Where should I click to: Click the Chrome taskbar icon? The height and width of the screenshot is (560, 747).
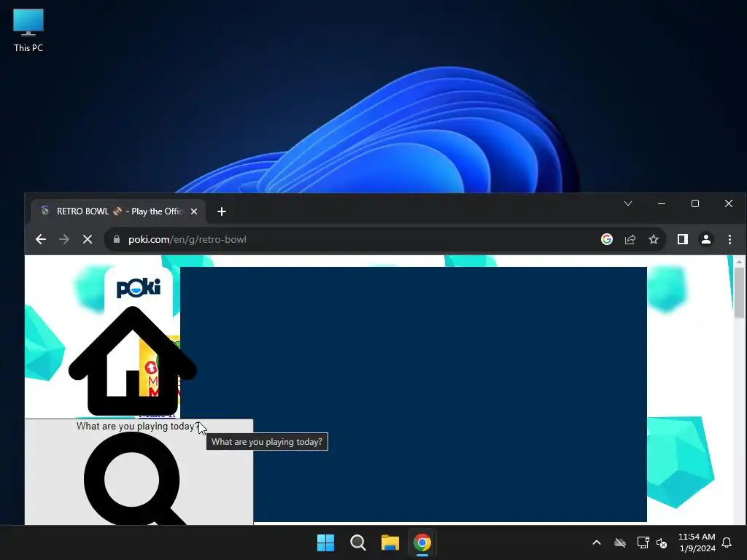click(x=422, y=542)
